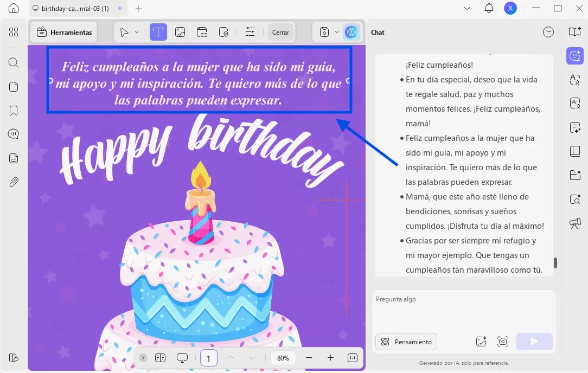
Task: Click the chat panel scrollbar thumb
Action: [x=555, y=263]
